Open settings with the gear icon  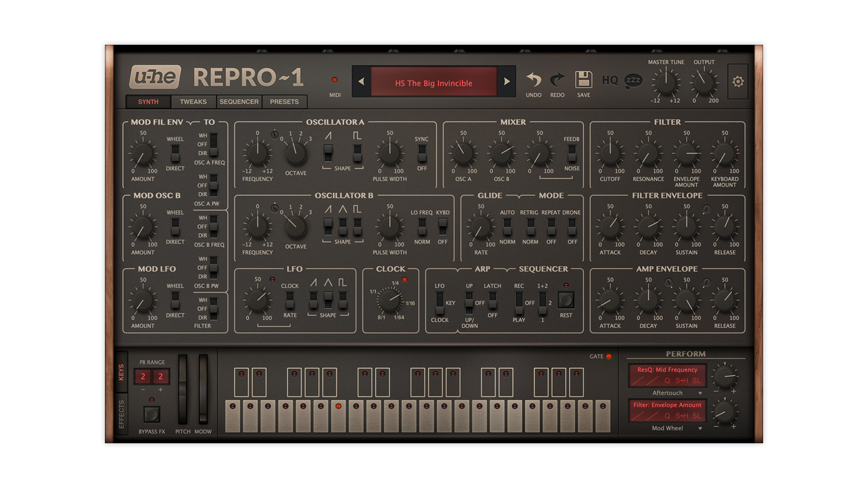[738, 81]
